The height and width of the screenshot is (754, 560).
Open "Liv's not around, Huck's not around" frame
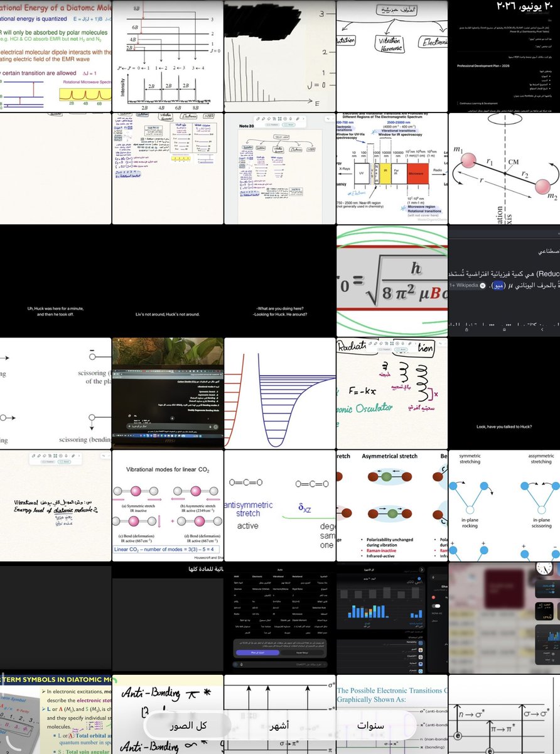click(x=168, y=281)
